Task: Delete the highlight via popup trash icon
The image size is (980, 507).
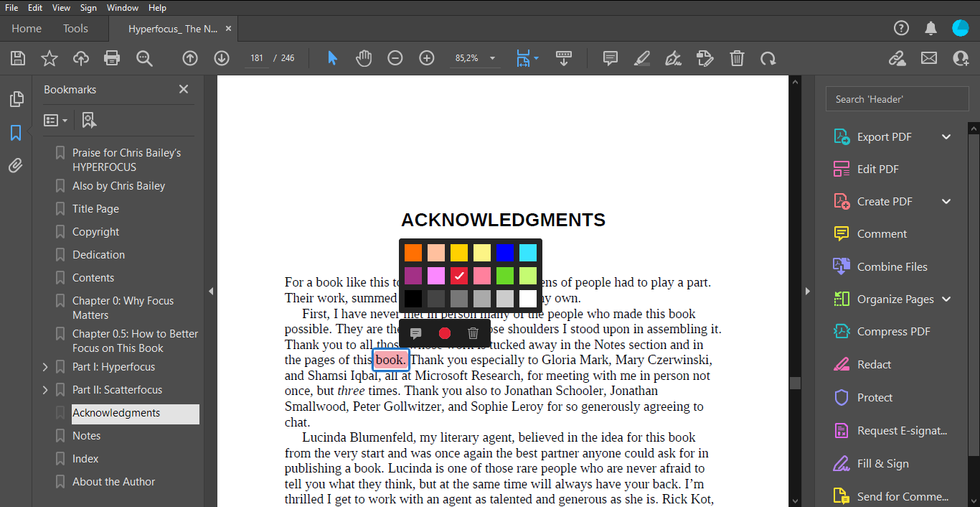Action: [x=473, y=333]
